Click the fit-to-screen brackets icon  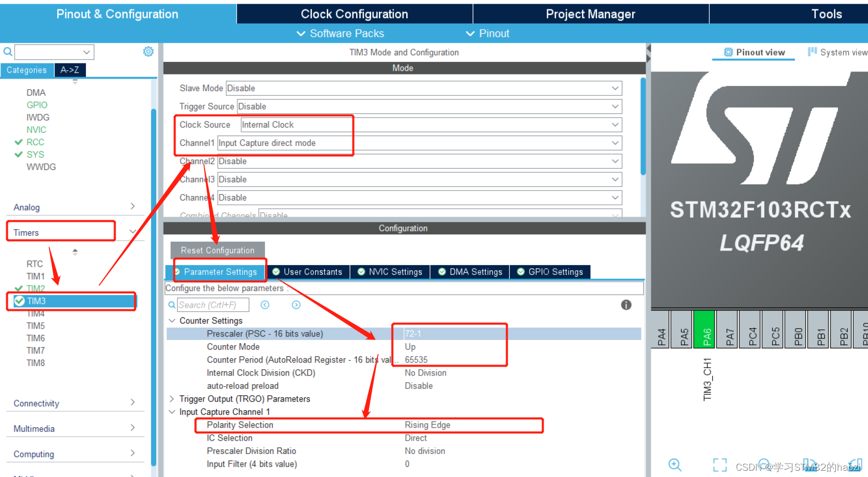pos(720,465)
